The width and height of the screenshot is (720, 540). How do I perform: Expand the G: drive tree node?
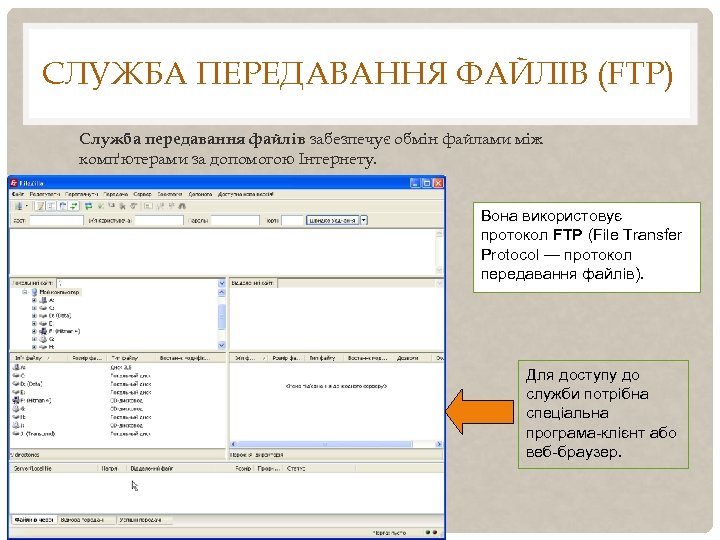[x=34, y=339]
